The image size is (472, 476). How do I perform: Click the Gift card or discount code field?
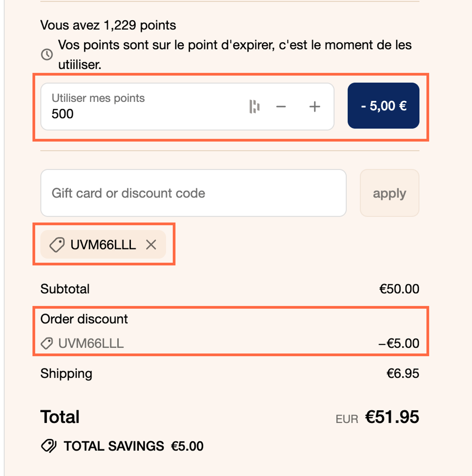pyautogui.click(x=194, y=193)
